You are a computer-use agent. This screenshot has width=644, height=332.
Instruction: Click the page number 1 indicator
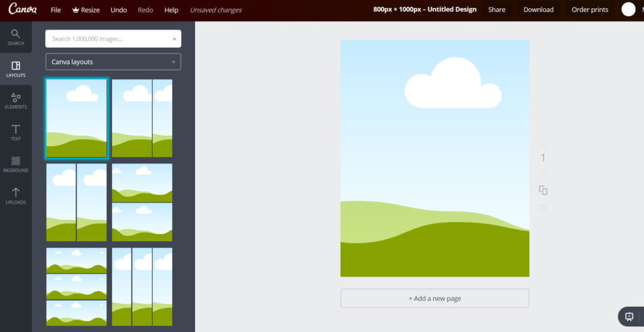click(543, 158)
